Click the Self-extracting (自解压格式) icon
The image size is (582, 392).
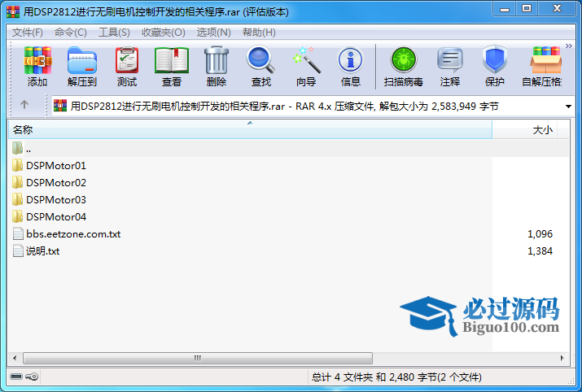tap(545, 60)
